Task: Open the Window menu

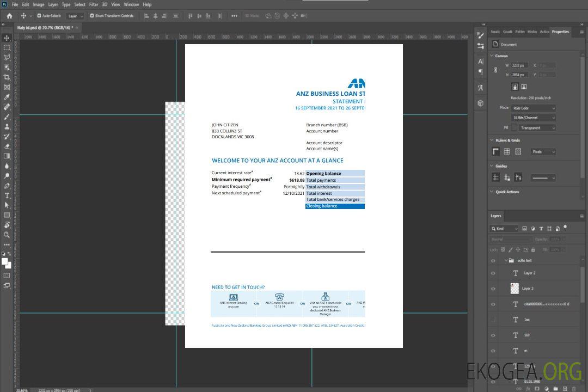Action: pos(131,4)
